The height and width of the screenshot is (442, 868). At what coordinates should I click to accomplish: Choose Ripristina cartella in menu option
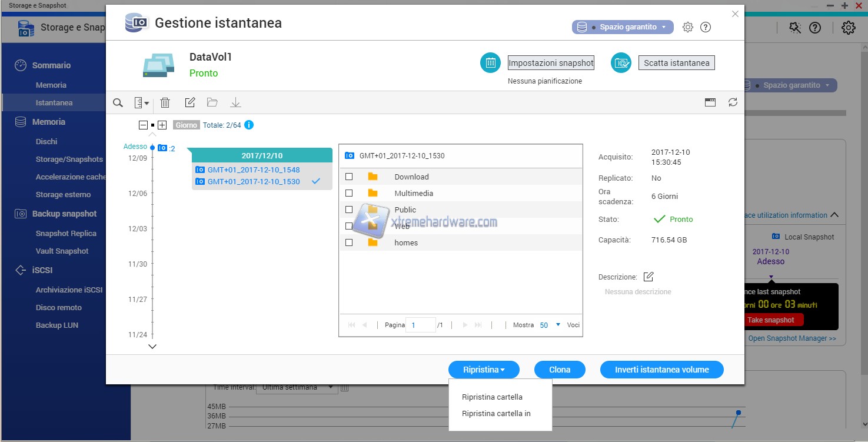(x=496, y=414)
